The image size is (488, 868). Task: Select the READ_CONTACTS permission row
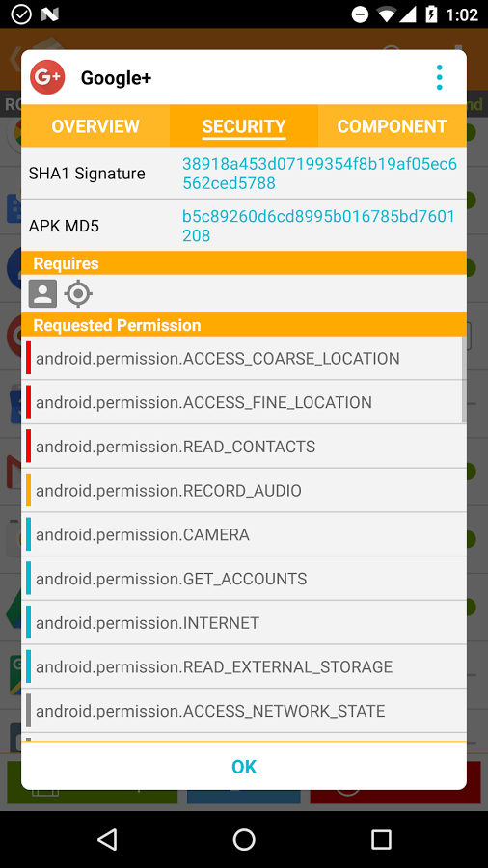point(244,447)
